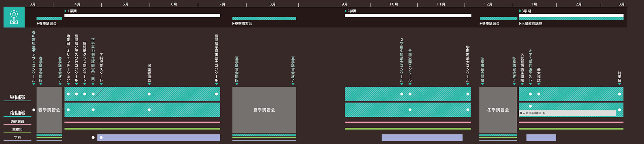
Task: Select the 昼間部 row label
Action: (17, 97)
